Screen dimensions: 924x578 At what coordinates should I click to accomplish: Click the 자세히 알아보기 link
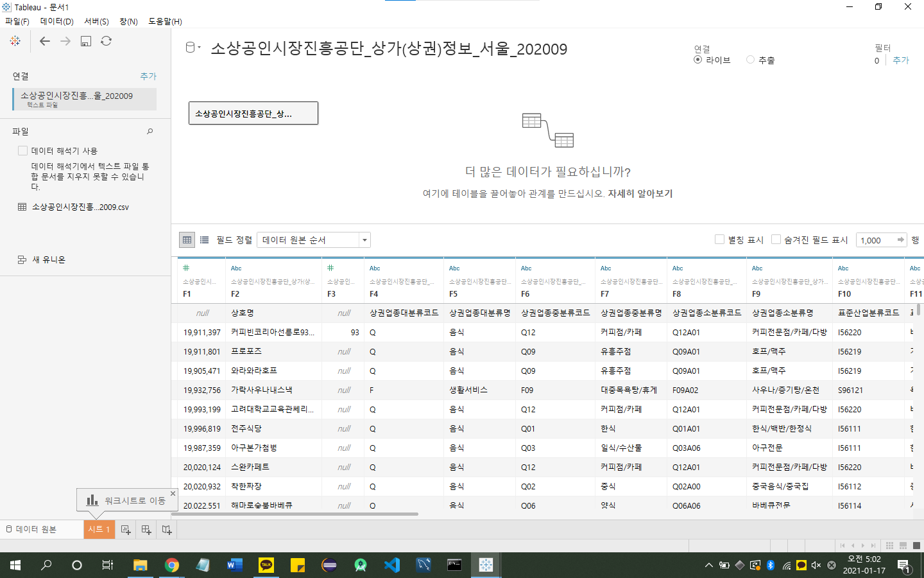click(640, 193)
